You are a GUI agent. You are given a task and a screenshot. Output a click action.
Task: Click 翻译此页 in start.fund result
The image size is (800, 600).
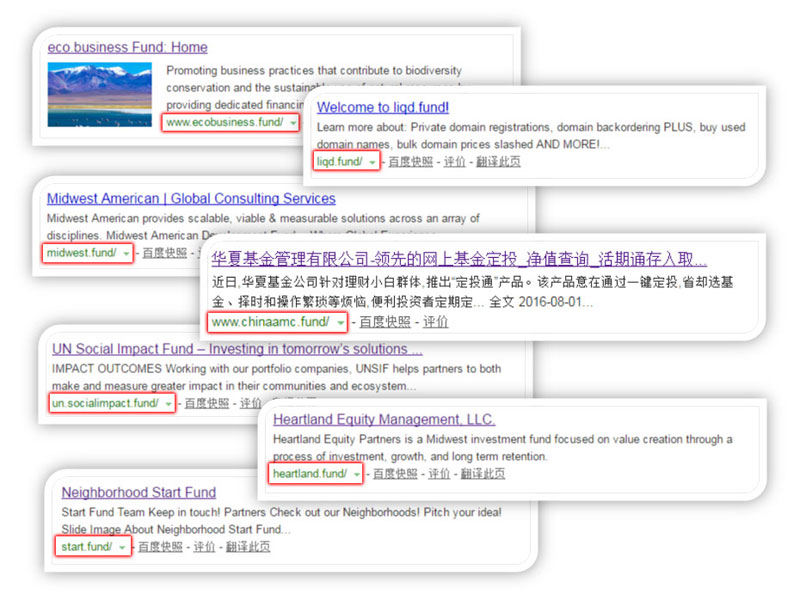pos(248,546)
